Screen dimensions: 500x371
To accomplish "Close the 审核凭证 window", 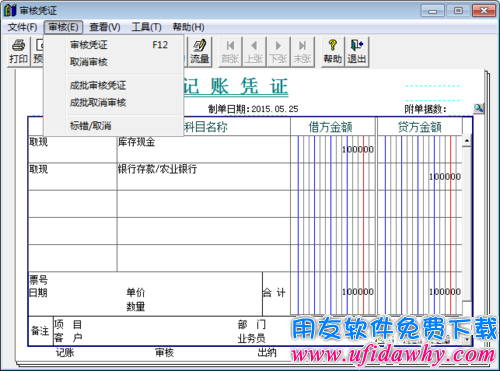I will tap(484, 11).
